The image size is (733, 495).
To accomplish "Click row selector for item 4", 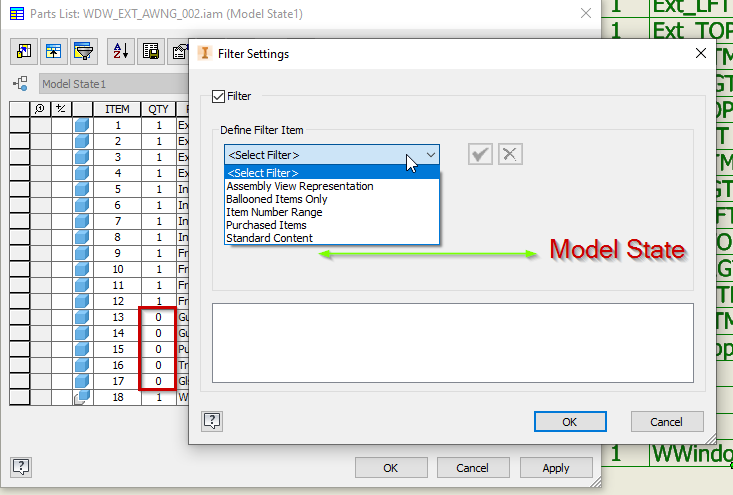I will pyautogui.click(x=20, y=173).
